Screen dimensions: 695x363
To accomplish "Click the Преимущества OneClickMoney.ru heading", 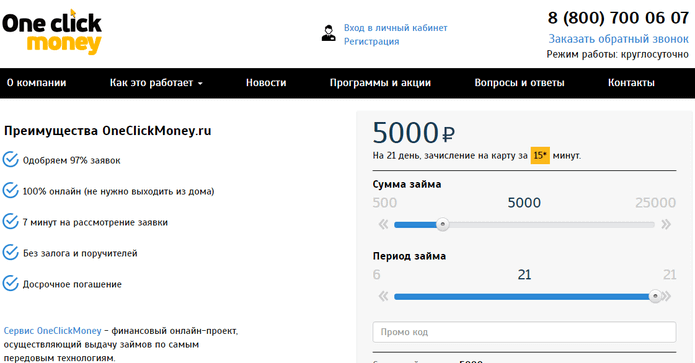I will (x=108, y=131).
